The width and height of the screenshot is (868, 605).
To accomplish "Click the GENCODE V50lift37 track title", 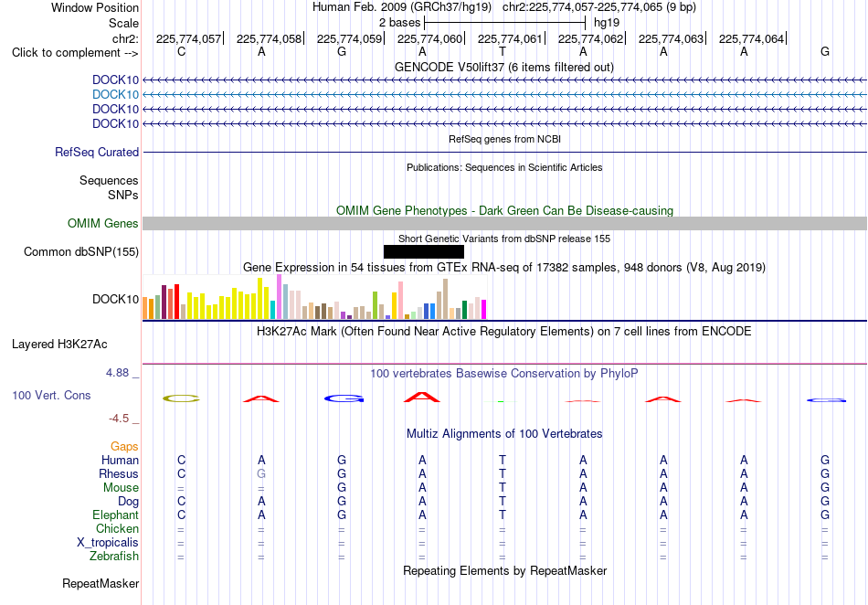I will click(x=504, y=68).
